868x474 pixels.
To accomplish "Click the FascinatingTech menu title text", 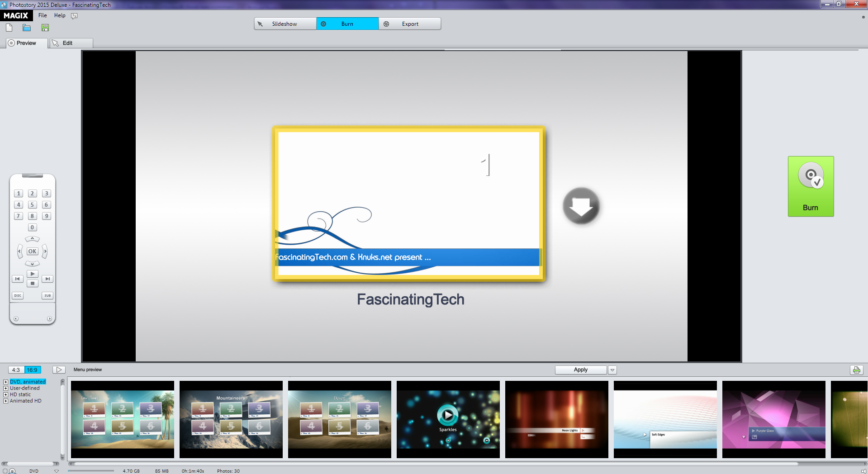I will (x=411, y=299).
